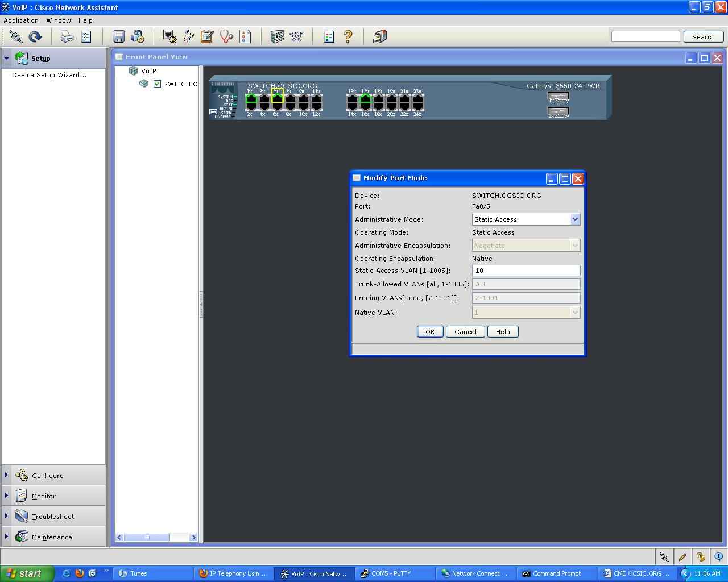Image resolution: width=728 pixels, height=582 pixels.
Task: Open Device Setup Wizard link
Action: click(x=49, y=75)
